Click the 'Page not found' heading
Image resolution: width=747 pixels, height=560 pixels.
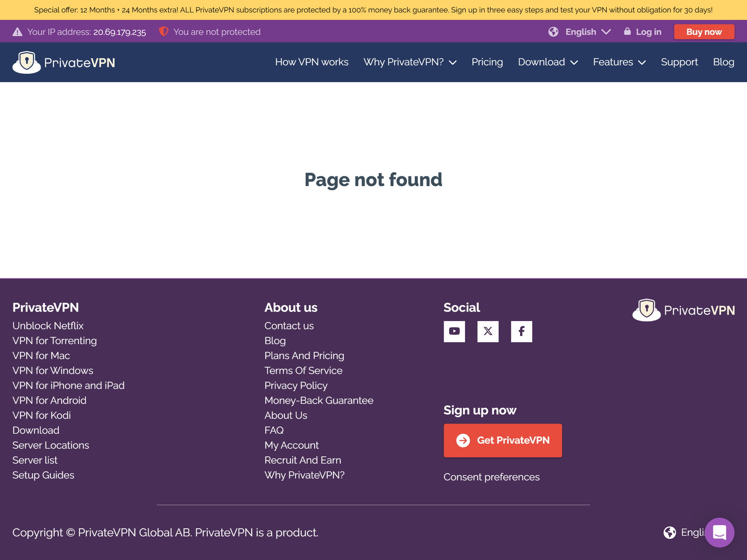coord(373,180)
